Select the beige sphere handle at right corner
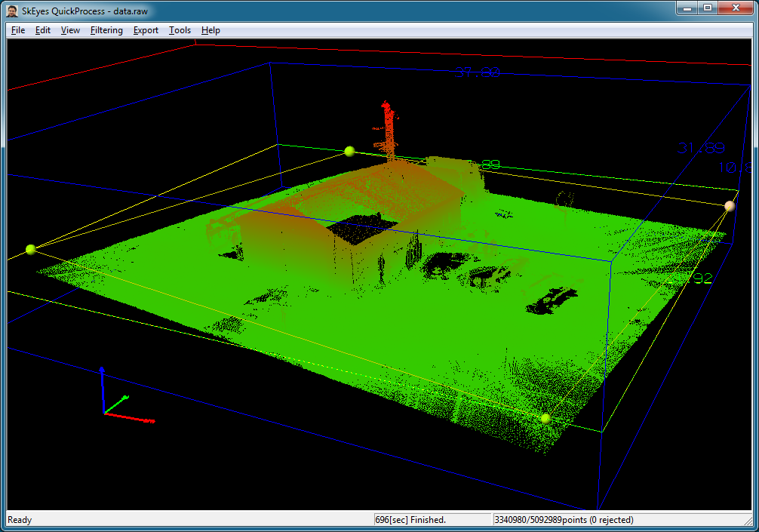 pyautogui.click(x=730, y=205)
